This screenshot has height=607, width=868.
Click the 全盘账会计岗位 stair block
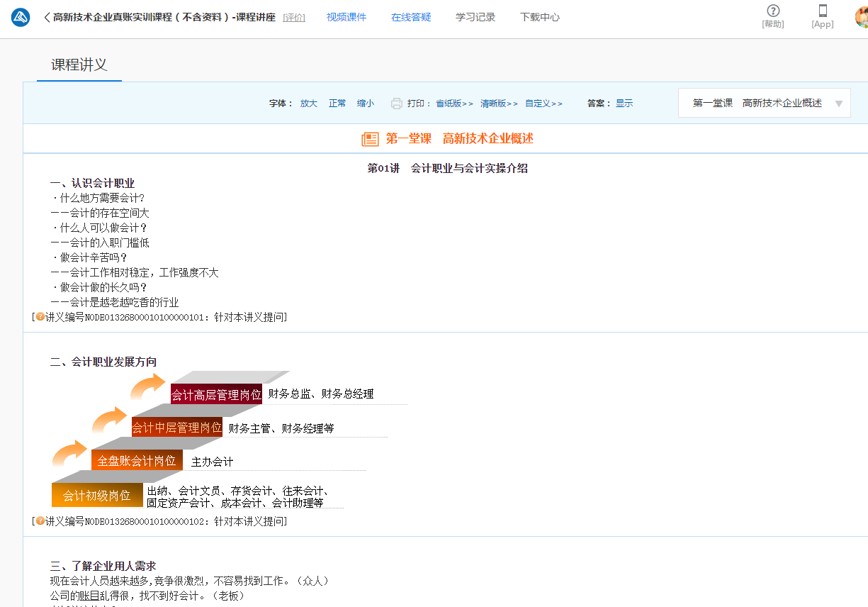click(x=137, y=460)
